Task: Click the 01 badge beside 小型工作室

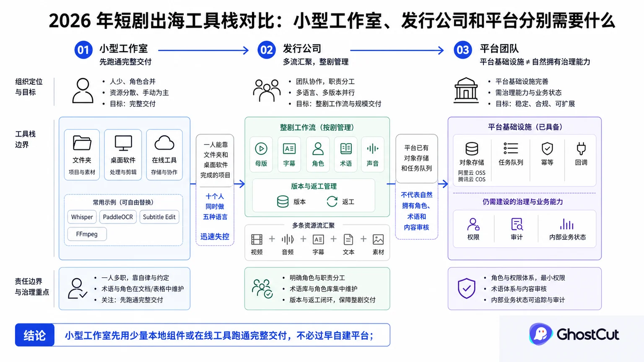Action: [83, 50]
